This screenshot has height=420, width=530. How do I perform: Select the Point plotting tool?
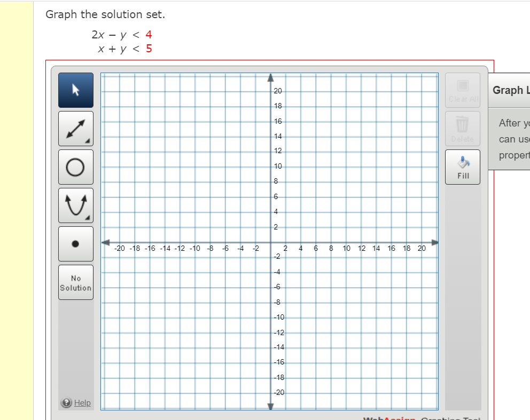pyautogui.click(x=75, y=243)
